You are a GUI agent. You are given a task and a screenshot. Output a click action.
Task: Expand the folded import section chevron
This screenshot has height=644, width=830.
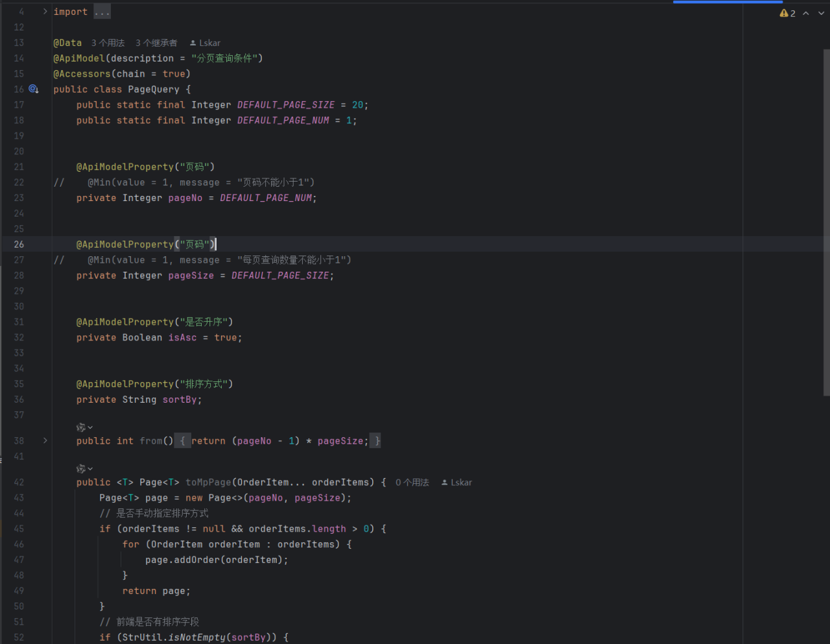tap(45, 12)
